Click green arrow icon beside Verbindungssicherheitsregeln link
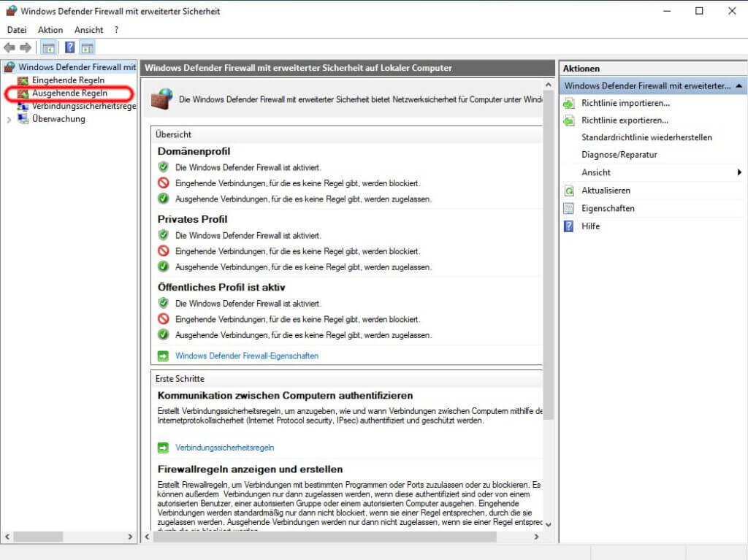The height and width of the screenshot is (560, 748). pos(163,448)
